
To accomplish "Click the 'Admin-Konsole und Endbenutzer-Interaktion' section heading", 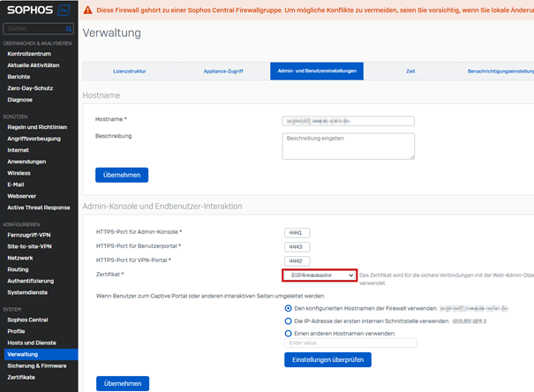I will 162,207.
